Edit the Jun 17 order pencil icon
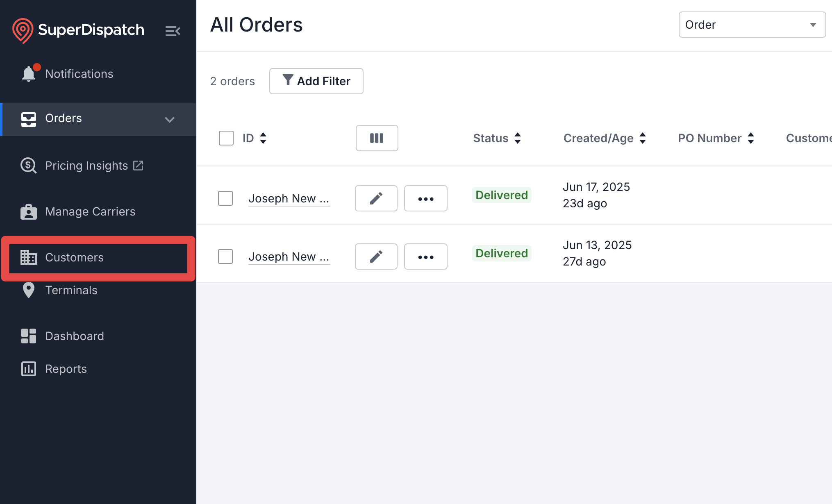The height and width of the screenshot is (504, 832). pyautogui.click(x=376, y=198)
